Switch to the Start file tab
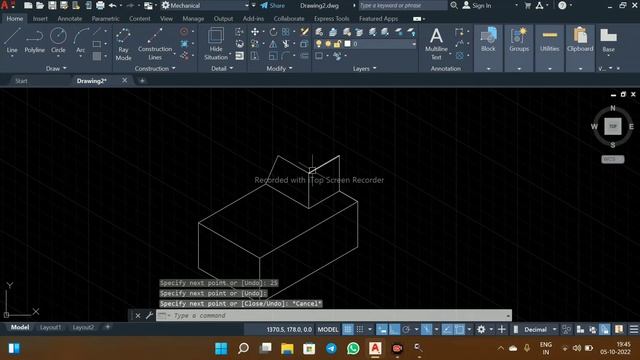The width and height of the screenshot is (640, 360). pos(21,81)
